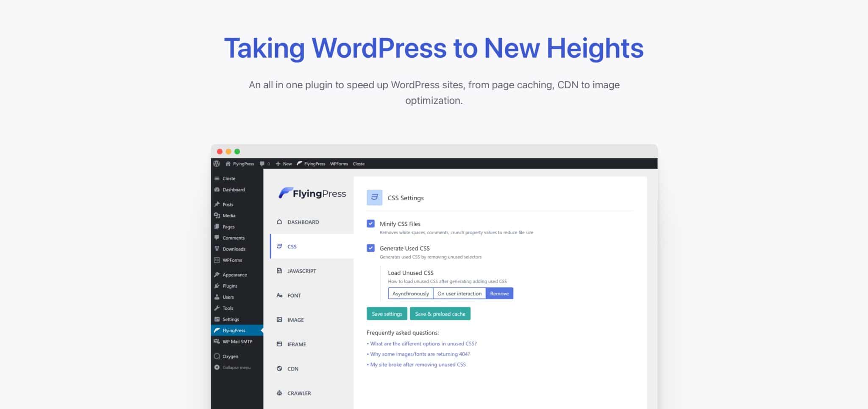The image size is (868, 409).
Task: Click the WordPress logo in admin bar
Action: [x=217, y=164]
